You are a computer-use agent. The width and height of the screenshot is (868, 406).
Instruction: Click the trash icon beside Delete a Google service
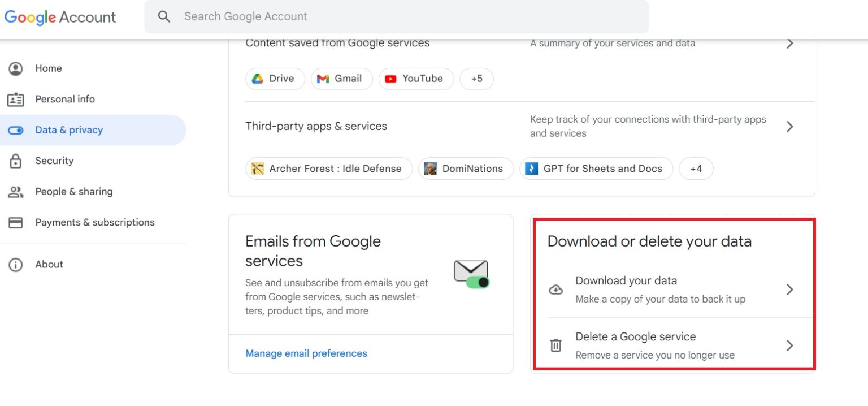(x=556, y=345)
